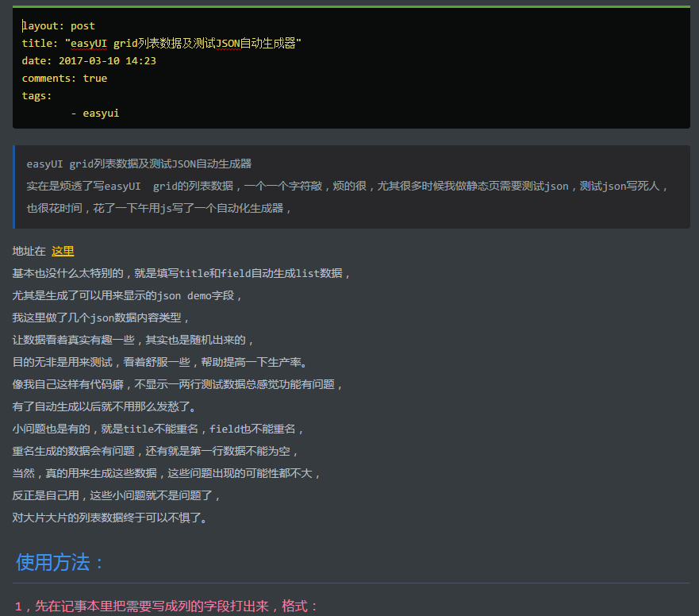Click the line '反正是自己用'

pos(117,495)
